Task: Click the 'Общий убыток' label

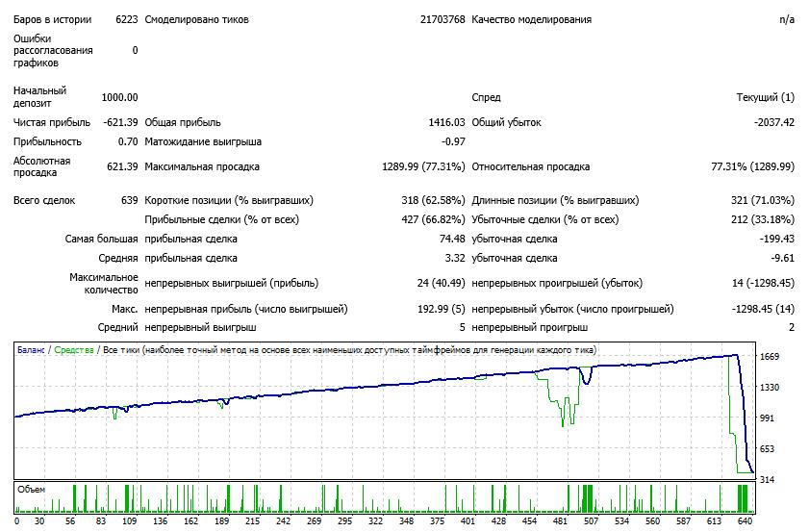Action: coord(506,123)
